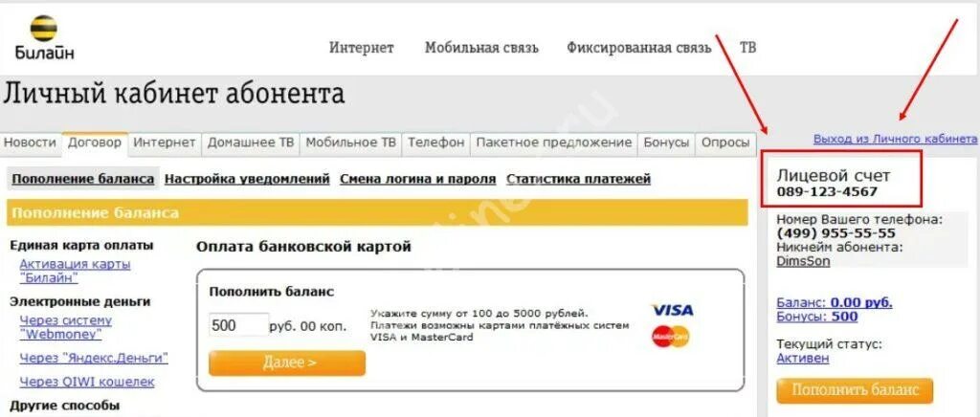Switch to the Домашнее ТВ tab

(251, 143)
